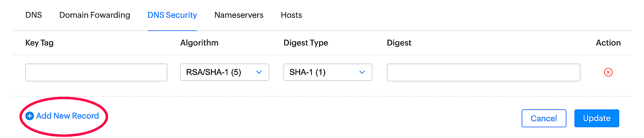Focus the Digest text field
Image resolution: width=644 pixels, height=138 pixels.
(x=484, y=73)
